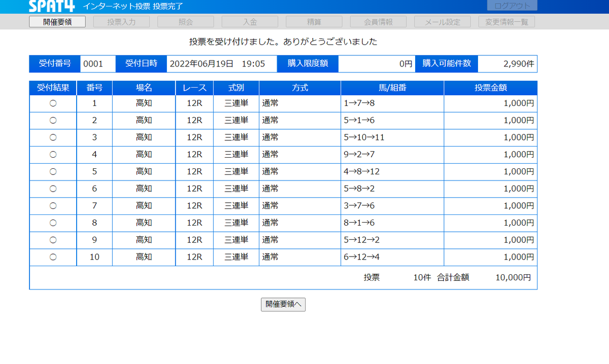Click the combination 6→12→4
Screen dimensions: 609x364
(x=361, y=257)
